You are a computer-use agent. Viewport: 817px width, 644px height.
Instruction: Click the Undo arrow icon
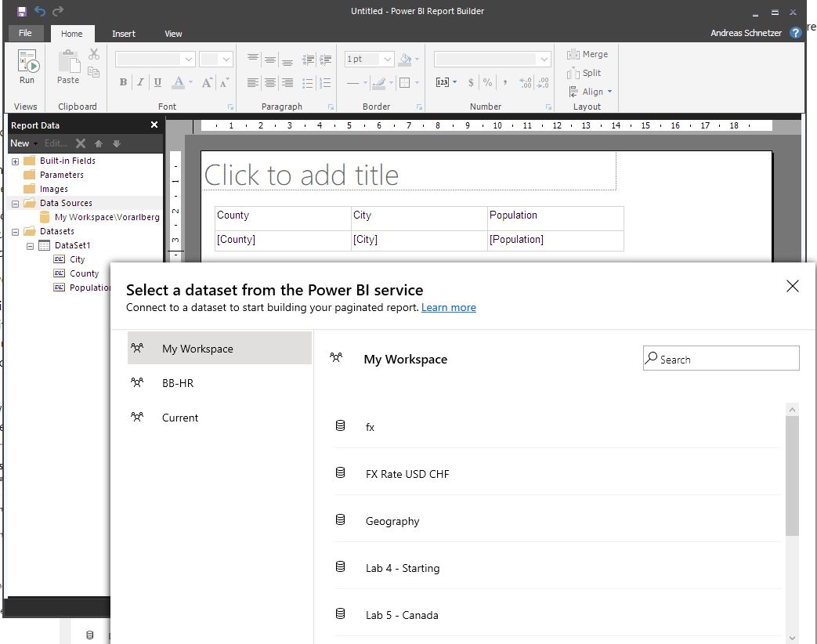click(40, 11)
